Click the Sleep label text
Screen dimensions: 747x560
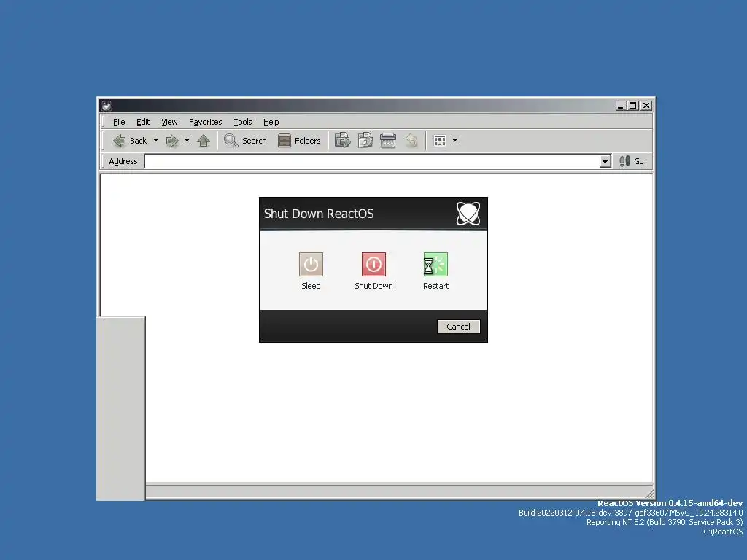[x=311, y=286]
